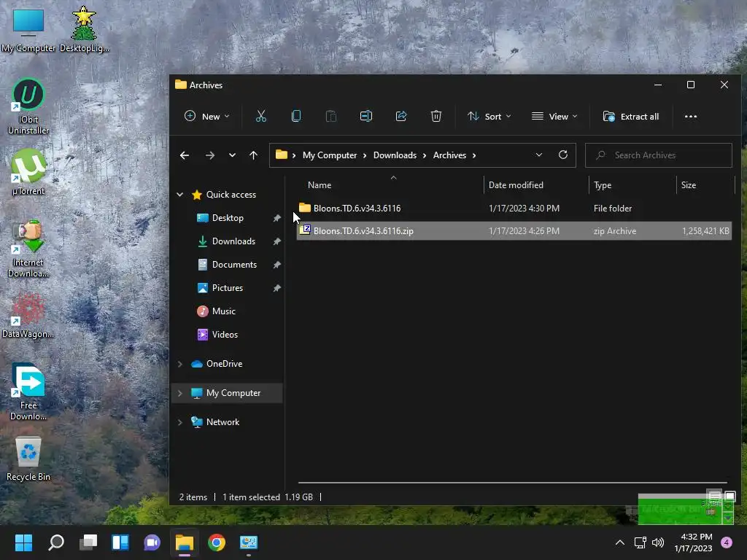Refresh the Archives folder view
This screenshot has width=747, height=560.
(x=562, y=155)
